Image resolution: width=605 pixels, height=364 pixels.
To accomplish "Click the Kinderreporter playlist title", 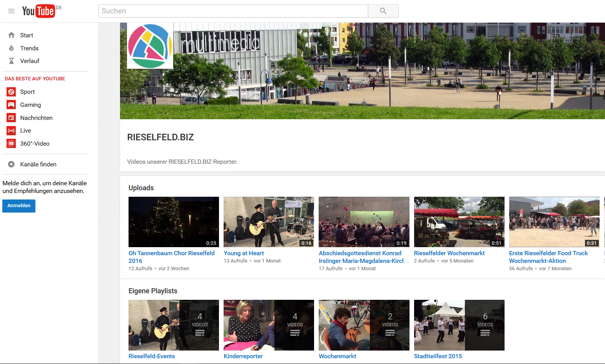I will pyautogui.click(x=243, y=356).
